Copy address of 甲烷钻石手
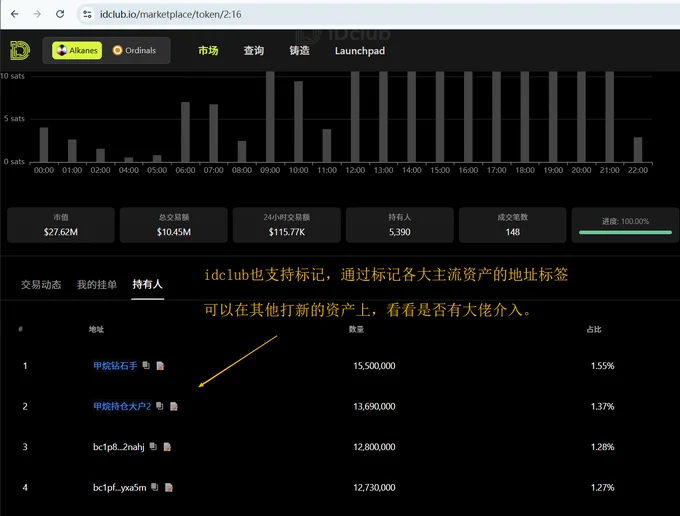The height and width of the screenshot is (516, 680). [146, 366]
